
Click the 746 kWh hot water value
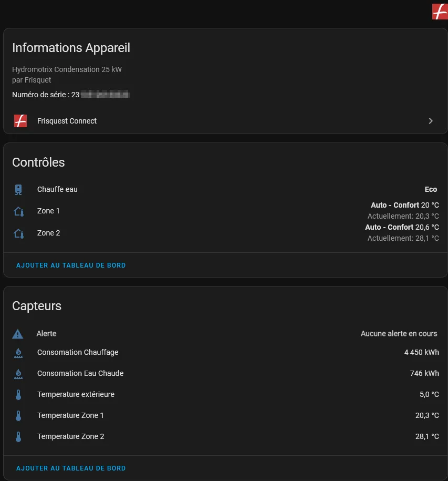424,373
